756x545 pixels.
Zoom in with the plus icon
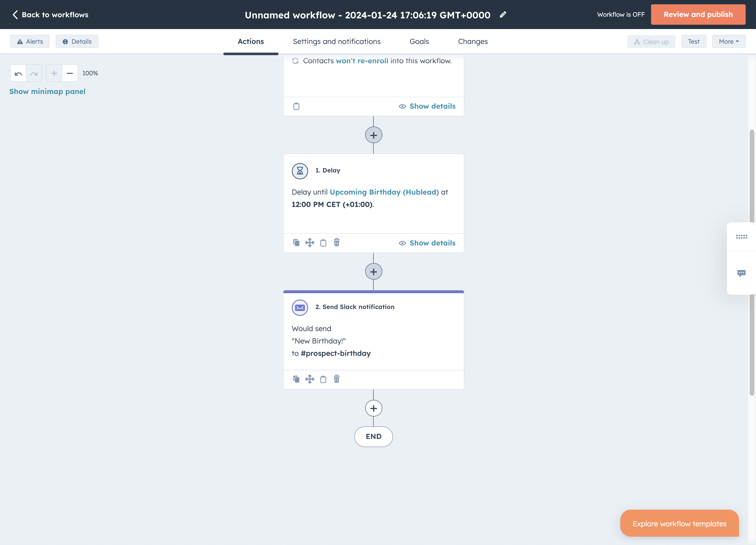[x=54, y=73]
